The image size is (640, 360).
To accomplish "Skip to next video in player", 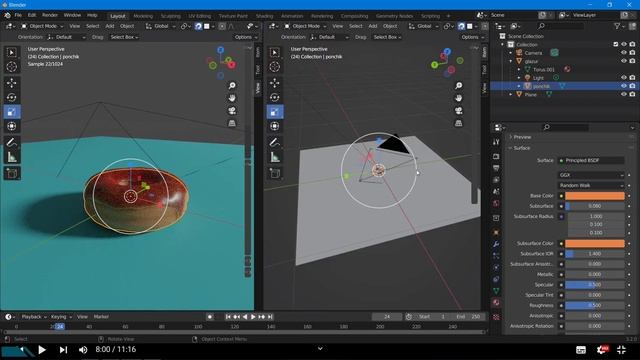I will 63,350.
